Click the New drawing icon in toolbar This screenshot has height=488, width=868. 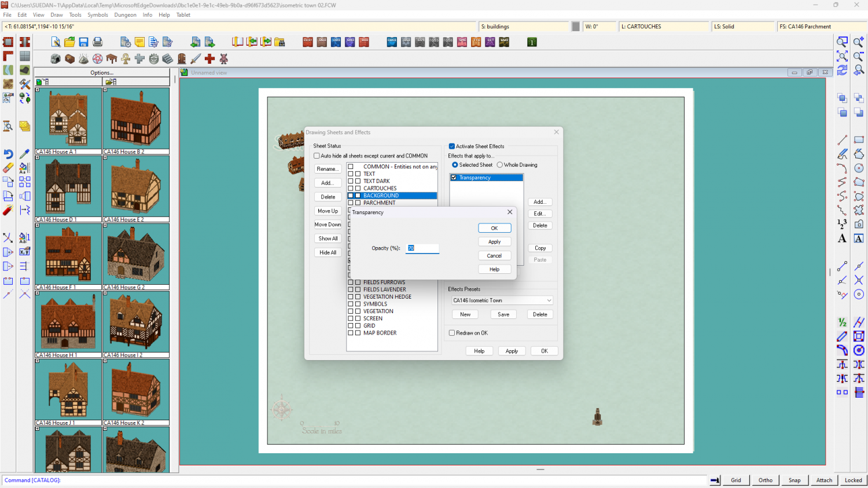(56, 42)
